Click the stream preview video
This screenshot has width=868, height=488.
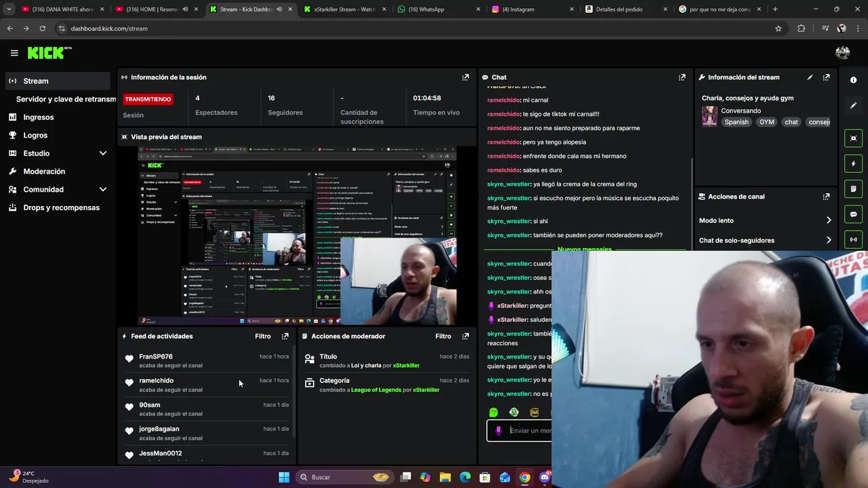tap(297, 236)
